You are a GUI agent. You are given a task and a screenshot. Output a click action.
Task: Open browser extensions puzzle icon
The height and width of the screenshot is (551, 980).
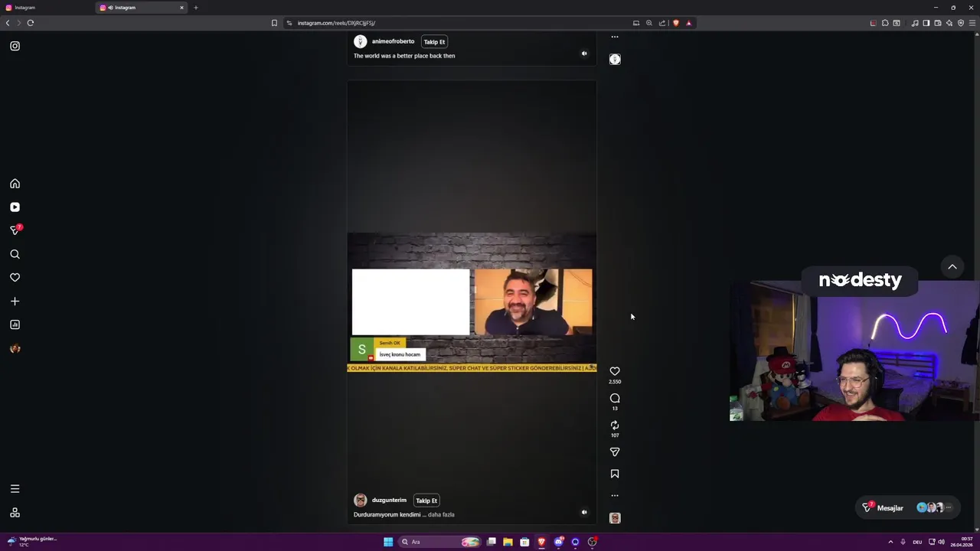click(885, 23)
